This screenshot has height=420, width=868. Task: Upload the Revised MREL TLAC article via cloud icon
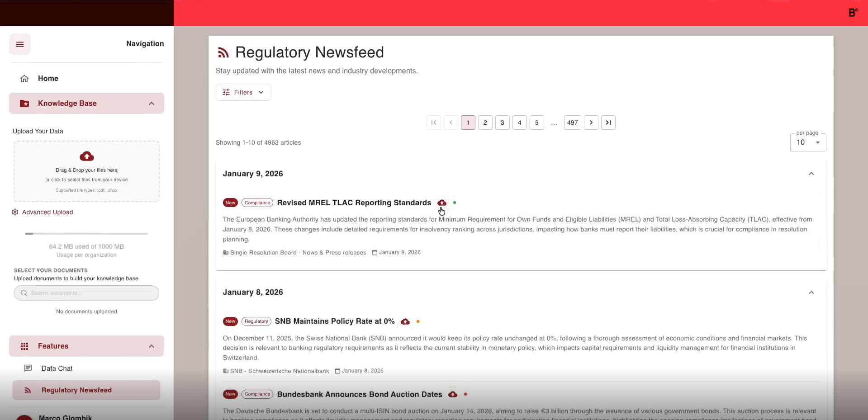pyautogui.click(x=442, y=203)
